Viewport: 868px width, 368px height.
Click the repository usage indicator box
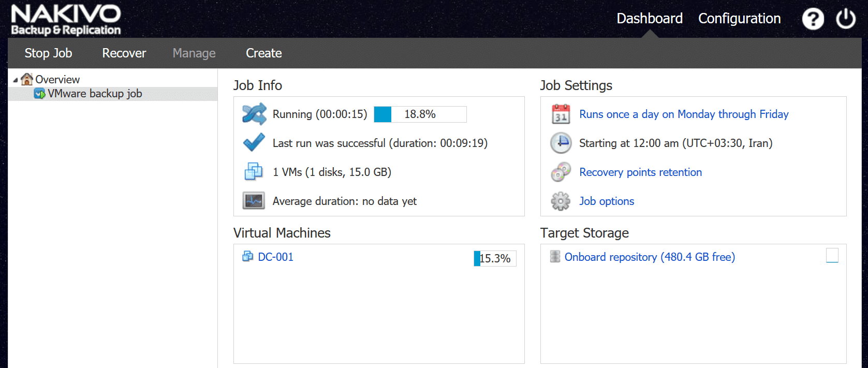coord(832,255)
